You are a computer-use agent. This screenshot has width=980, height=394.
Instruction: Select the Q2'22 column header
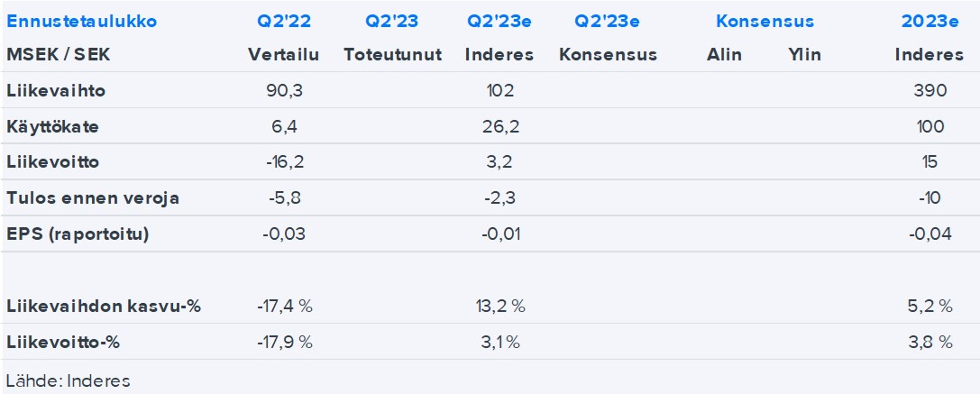(284, 21)
